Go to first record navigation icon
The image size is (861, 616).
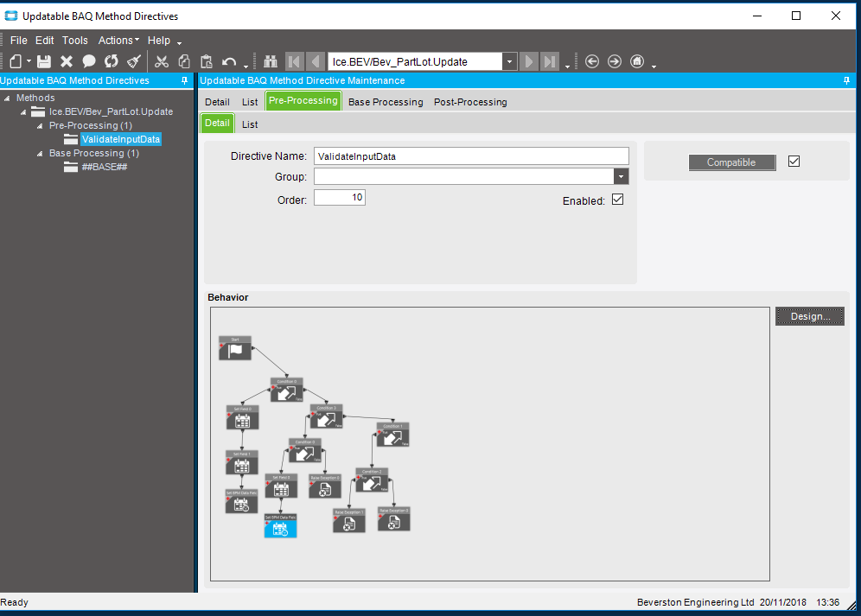(x=294, y=61)
